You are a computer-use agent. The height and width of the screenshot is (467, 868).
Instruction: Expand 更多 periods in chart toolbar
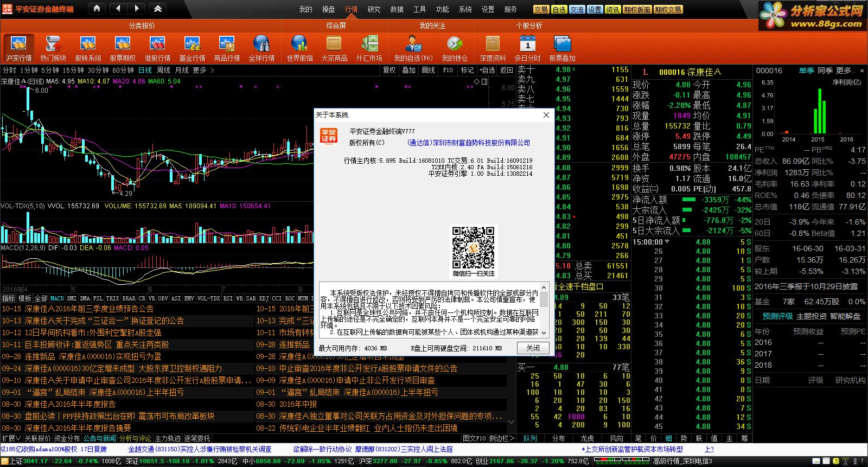click(203, 70)
